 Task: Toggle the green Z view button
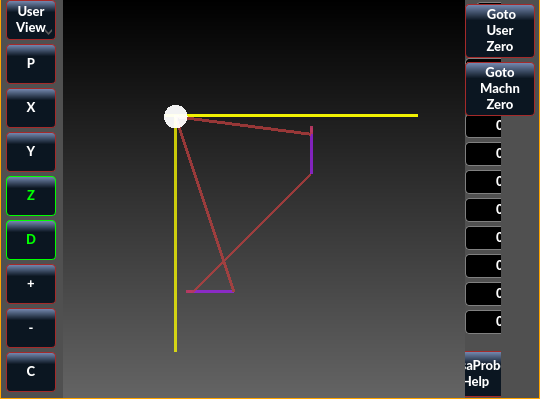click(x=31, y=196)
